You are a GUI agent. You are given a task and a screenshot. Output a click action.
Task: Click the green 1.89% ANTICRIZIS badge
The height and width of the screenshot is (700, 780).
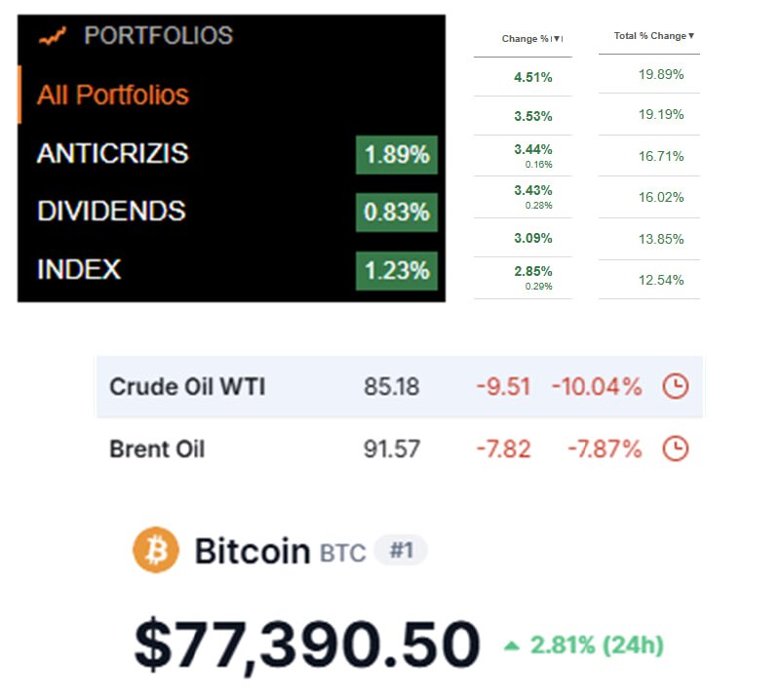[x=397, y=156]
